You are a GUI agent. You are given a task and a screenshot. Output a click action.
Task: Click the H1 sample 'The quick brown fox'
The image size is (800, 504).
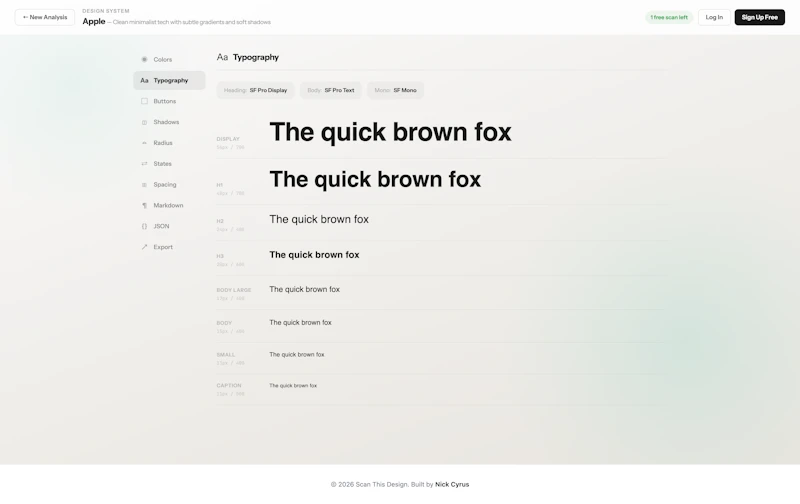tap(375, 179)
